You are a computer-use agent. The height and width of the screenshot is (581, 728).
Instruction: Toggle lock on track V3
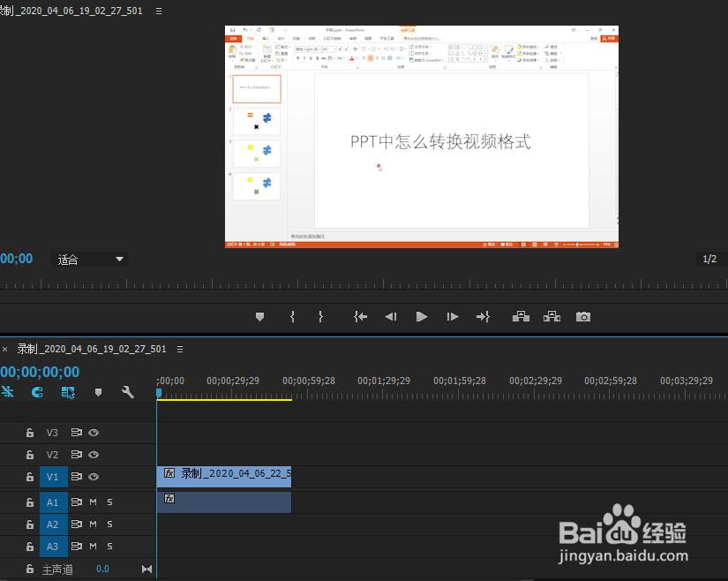[x=30, y=433]
